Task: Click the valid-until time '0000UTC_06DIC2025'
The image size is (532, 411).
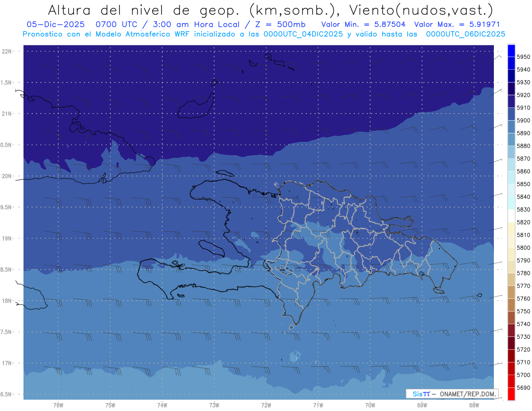Action: tap(465, 34)
